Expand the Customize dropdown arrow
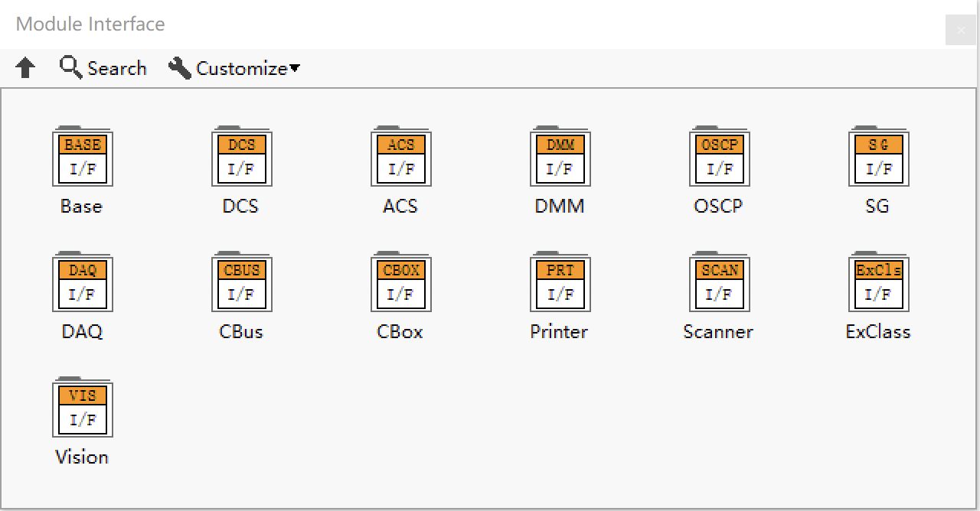The width and height of the screenshot is (980, 511). [295, 68]
